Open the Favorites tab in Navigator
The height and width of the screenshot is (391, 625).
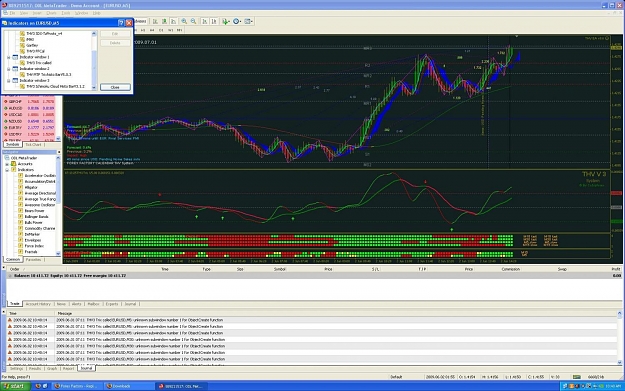[x=33, y=259]
